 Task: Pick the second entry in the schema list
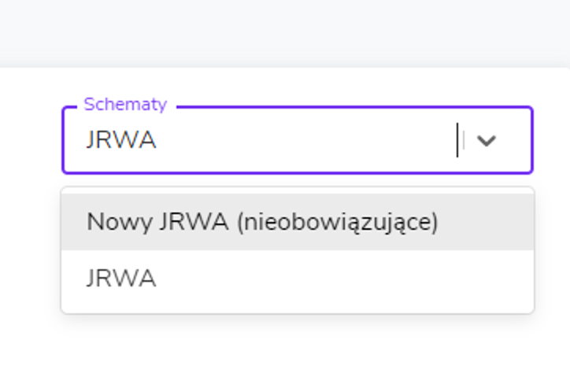tap(122, 279)
